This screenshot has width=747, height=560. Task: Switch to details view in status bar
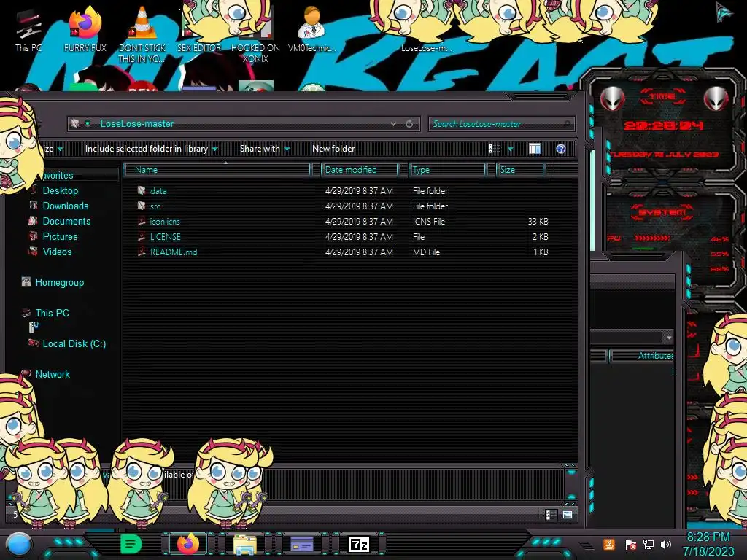[x=551, y=515]
